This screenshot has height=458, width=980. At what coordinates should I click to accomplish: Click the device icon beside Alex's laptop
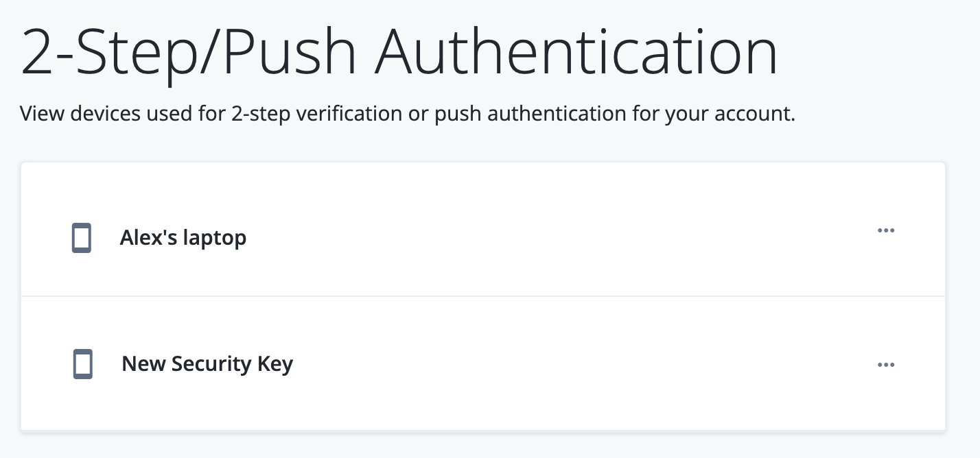82,238
